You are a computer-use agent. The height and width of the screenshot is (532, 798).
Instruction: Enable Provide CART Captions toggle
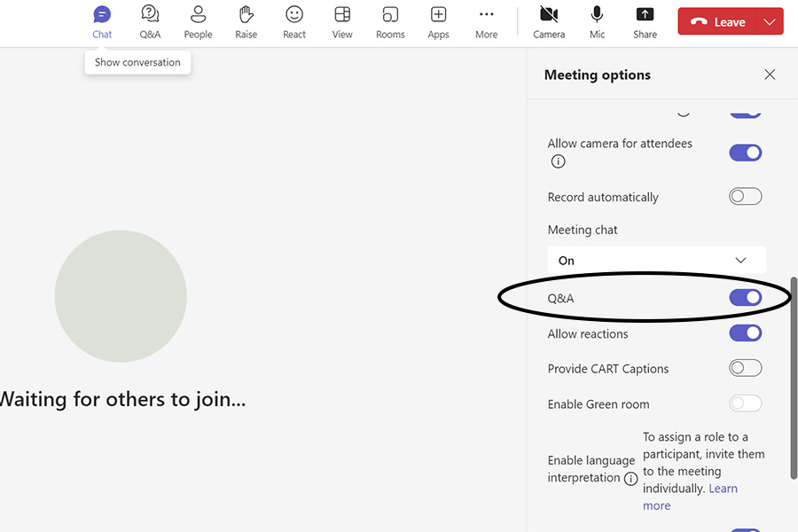[745, 368]
